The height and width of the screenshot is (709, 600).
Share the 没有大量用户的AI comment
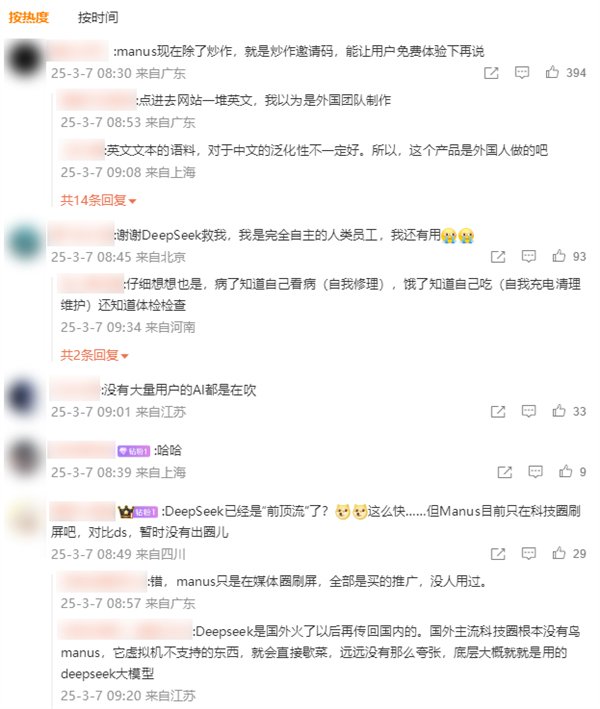[498, 411]
